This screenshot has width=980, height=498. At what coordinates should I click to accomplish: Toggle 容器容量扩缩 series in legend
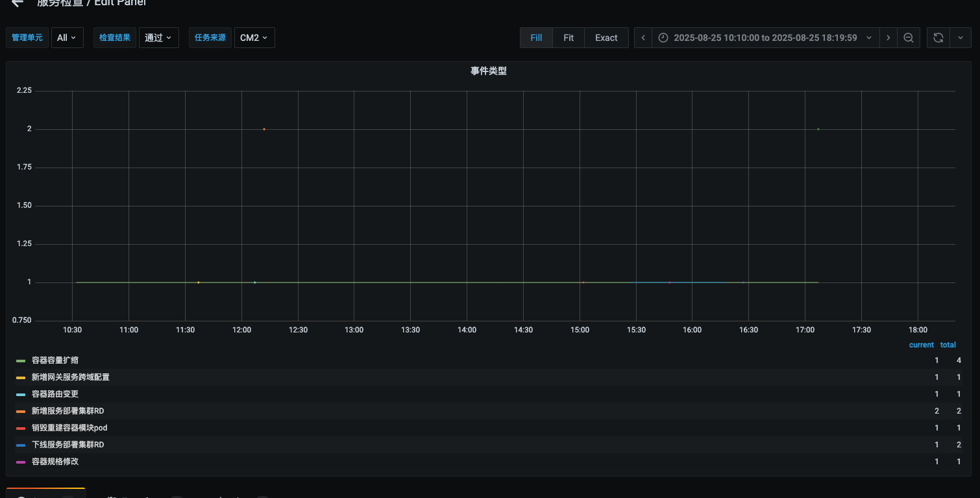tap(55, 360)
